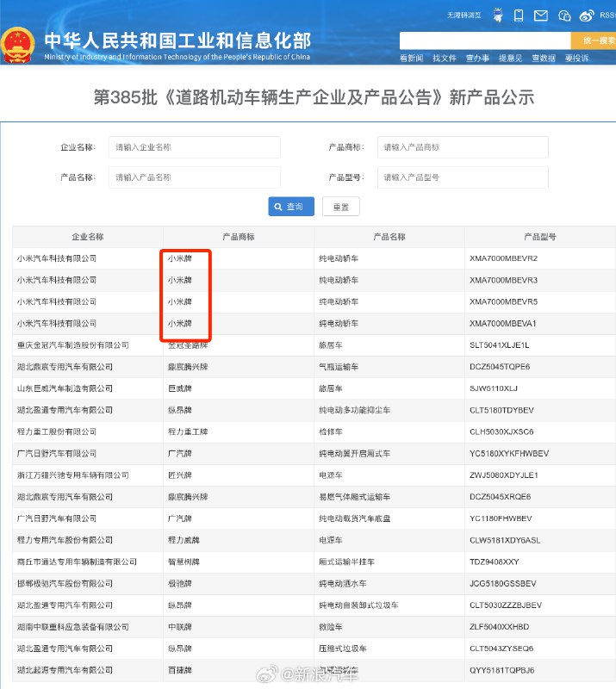Click the 企业名称 column header

pos(88,237)
